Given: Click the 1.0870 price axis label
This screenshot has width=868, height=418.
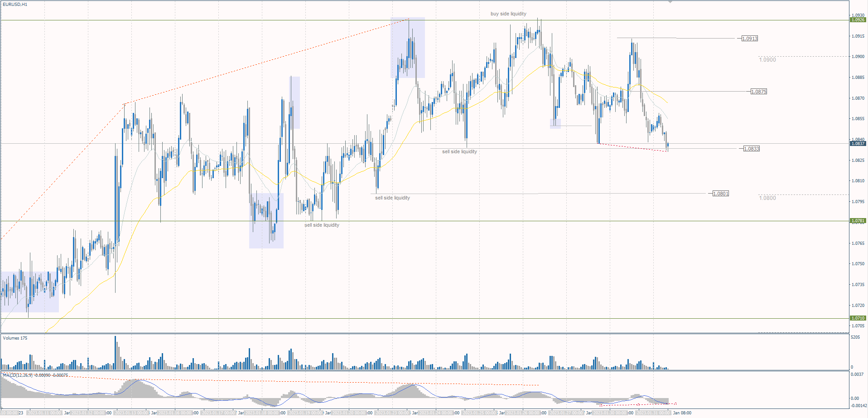Looking at the screenshot, I should pos(858,98).
